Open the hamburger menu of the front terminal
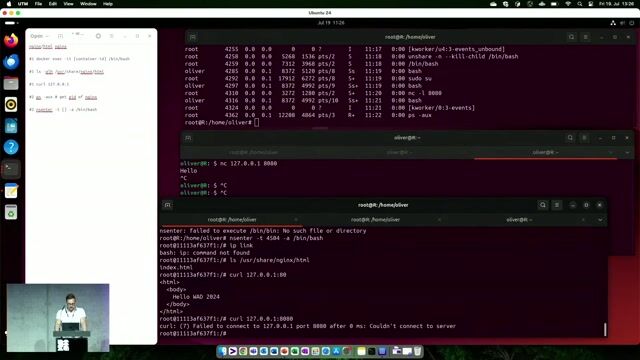The image size is (640, 360). 557,205
